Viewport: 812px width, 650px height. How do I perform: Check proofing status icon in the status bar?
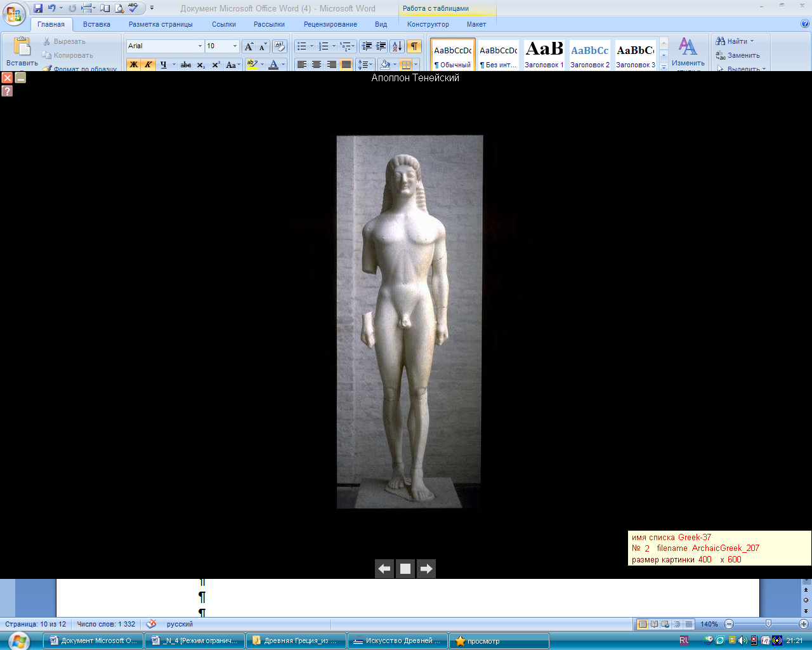point(151,624)
